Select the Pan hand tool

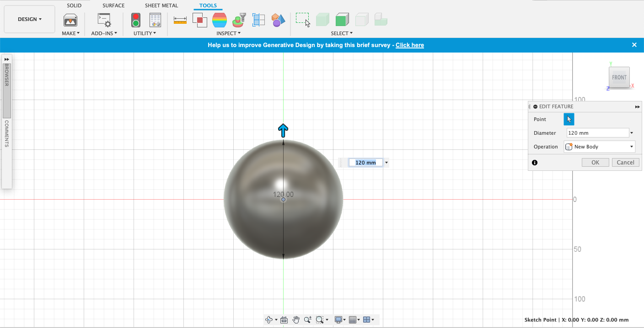click(296, 320)
